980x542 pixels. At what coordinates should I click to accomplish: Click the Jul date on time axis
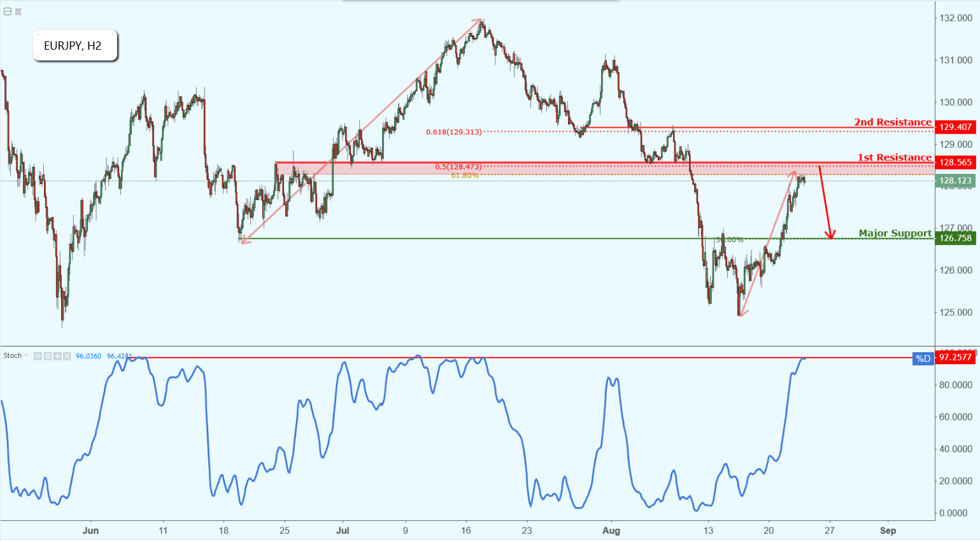pos(343,531)
